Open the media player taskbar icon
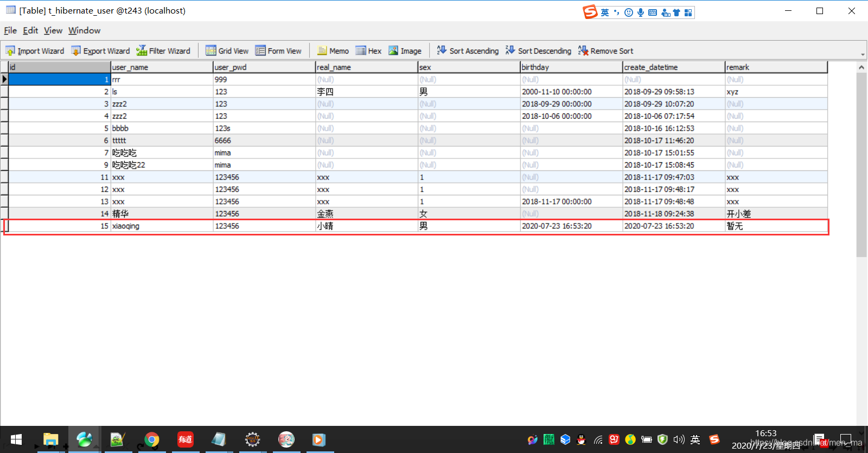This screenshot has height=453, width=868. click(319, 439)
